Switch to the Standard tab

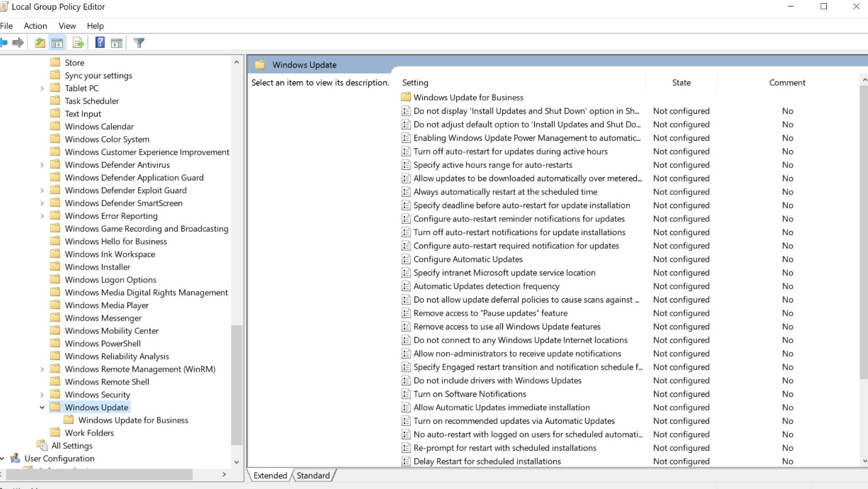click(x=313, y=475)
